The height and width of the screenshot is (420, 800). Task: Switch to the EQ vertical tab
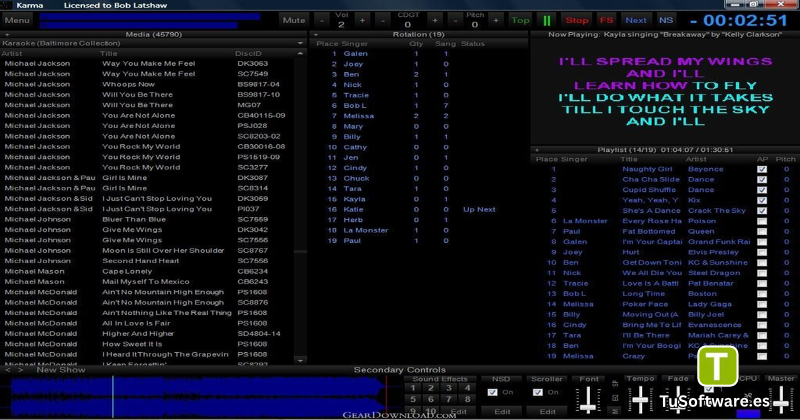[615, 397]
